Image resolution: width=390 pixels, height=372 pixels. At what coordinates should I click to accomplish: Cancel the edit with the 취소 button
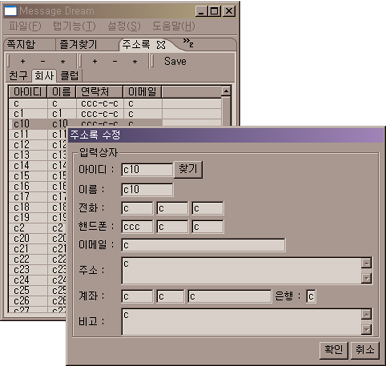coord(365,350)
